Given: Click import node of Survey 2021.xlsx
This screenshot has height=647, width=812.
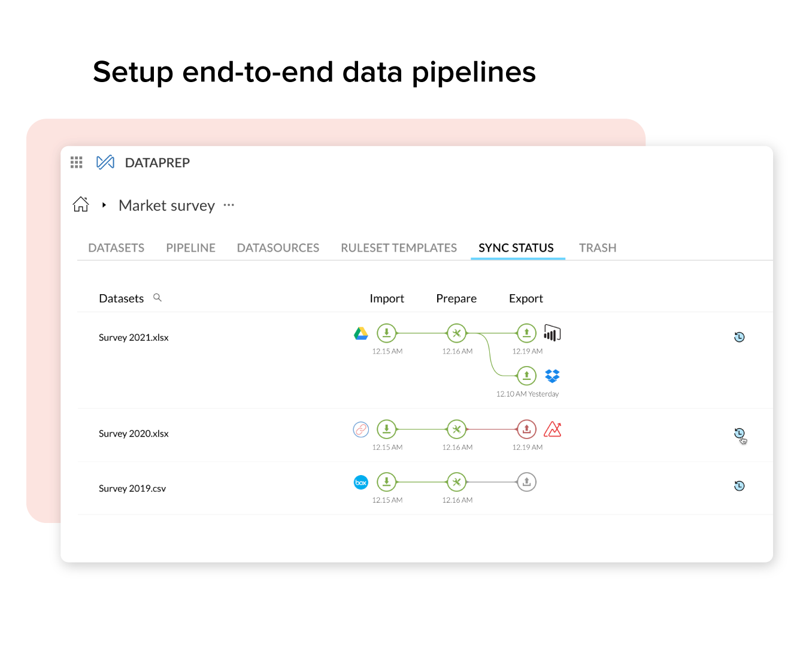Looking at the screenshot, I should pos(387,333).
